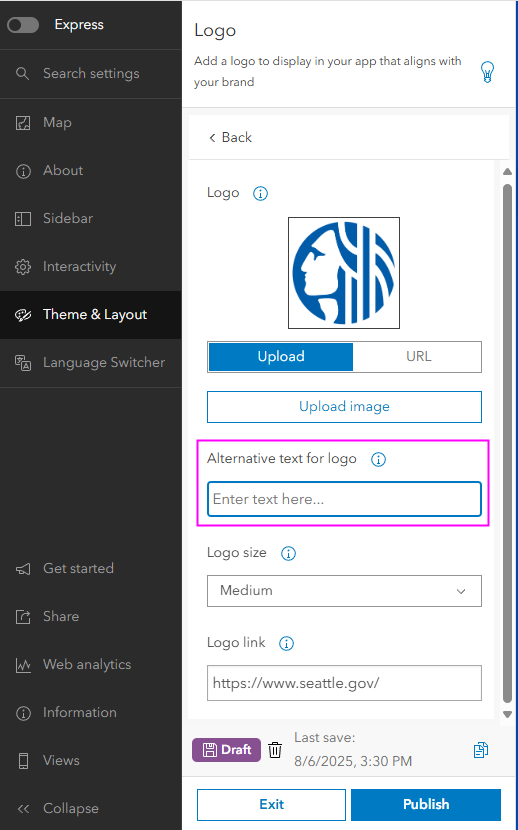Click info icon next to Logo label

[260, 194]
